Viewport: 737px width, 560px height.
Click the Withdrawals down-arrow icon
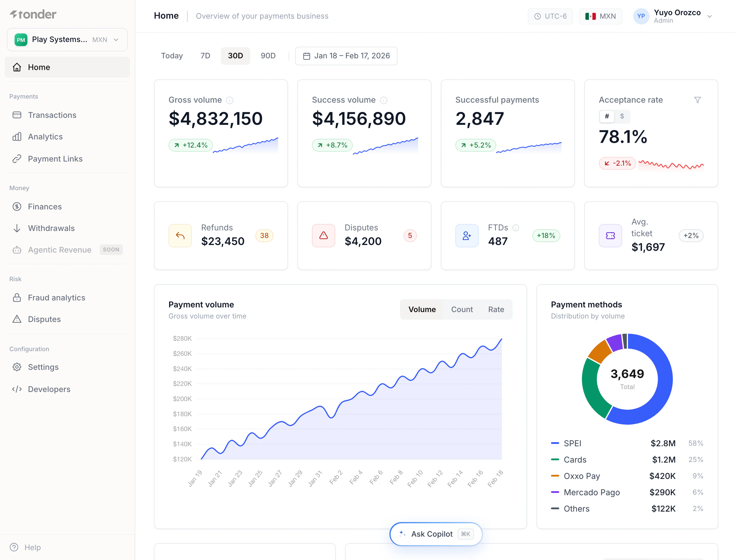(x=17, y=228)
